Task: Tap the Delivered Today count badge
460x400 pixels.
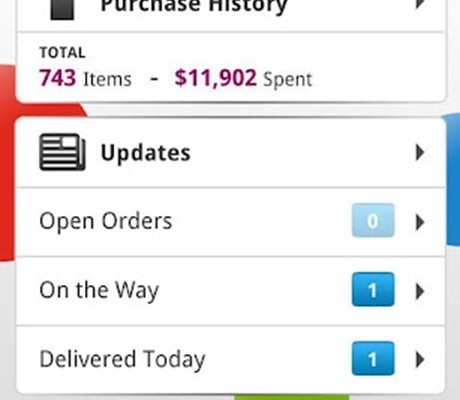Action: [x=373, y=359]
